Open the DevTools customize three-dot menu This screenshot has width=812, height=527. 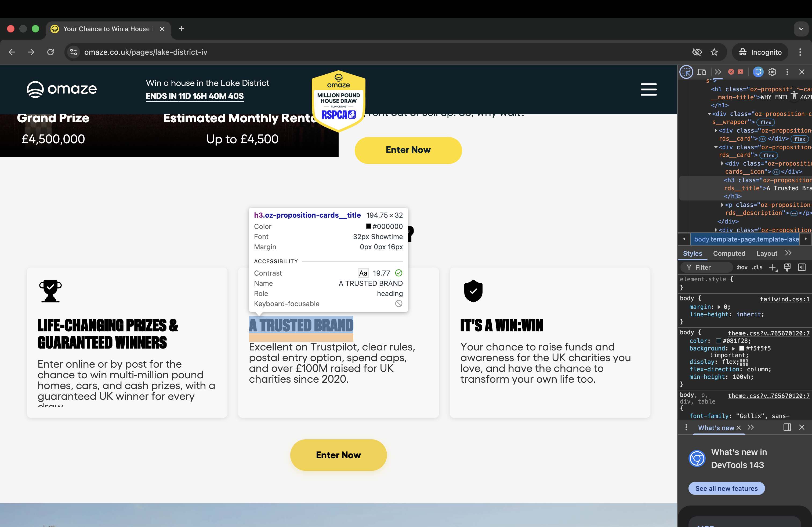[787, 72]
